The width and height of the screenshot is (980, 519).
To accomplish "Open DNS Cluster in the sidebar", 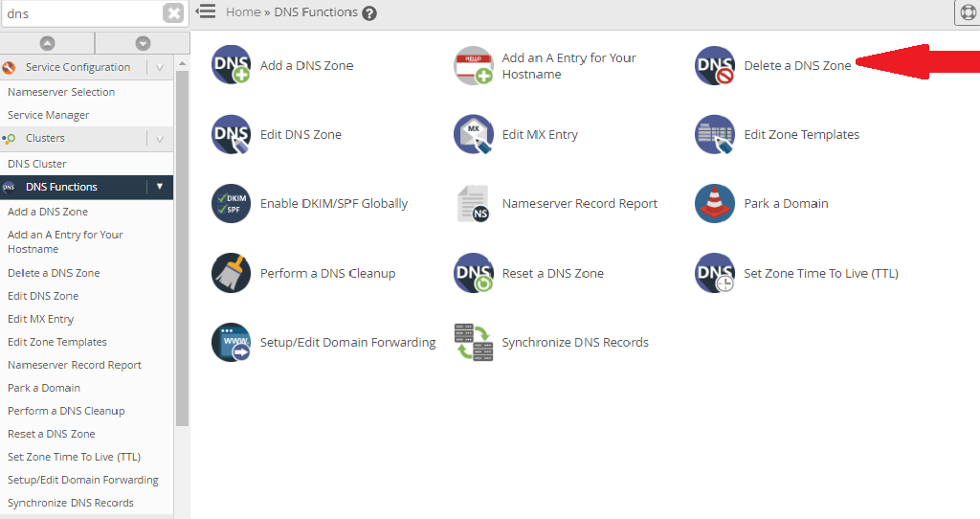I will click(x=37, y=164).
